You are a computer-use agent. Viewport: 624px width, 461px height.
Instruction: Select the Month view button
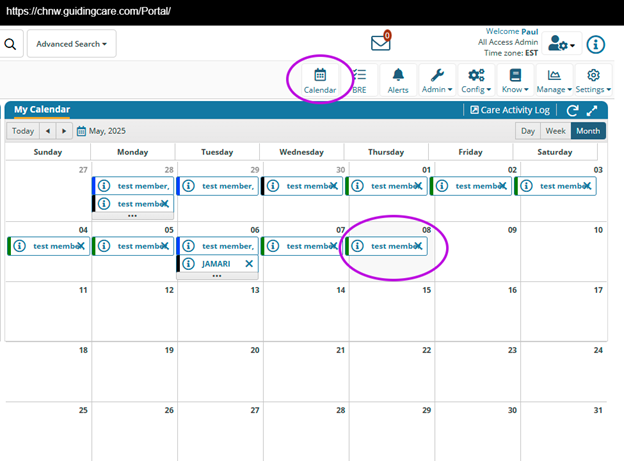(x=588, y=131)
